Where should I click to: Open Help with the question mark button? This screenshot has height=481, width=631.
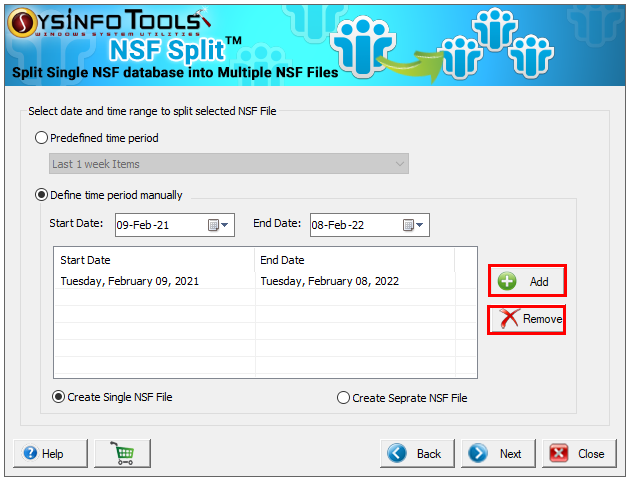(50, 453)
